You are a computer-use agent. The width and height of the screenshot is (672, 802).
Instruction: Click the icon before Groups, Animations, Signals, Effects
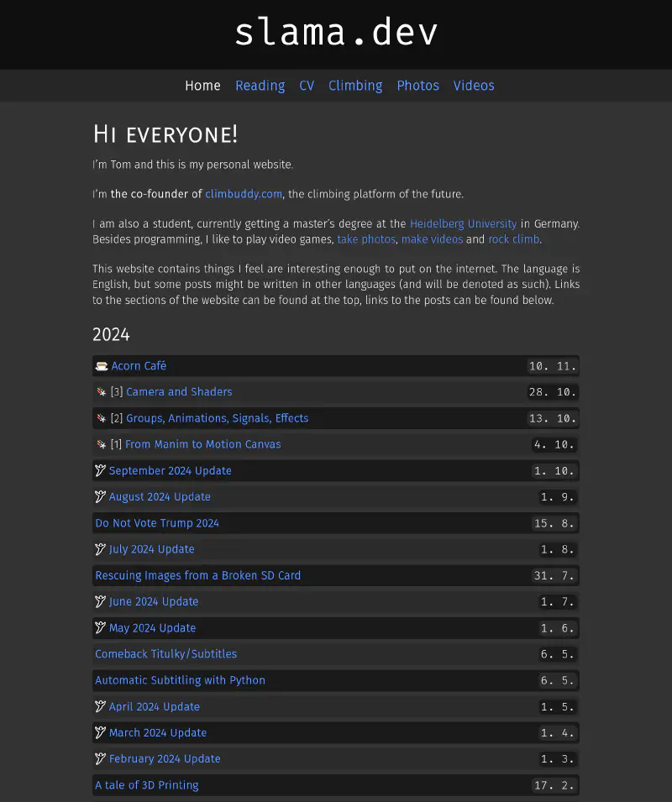click(101, 418)
